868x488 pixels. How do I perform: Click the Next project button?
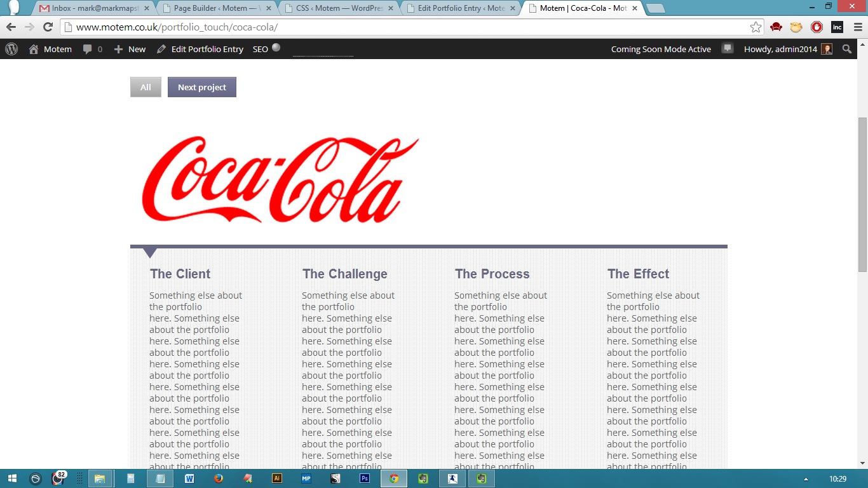coord(202,87)
